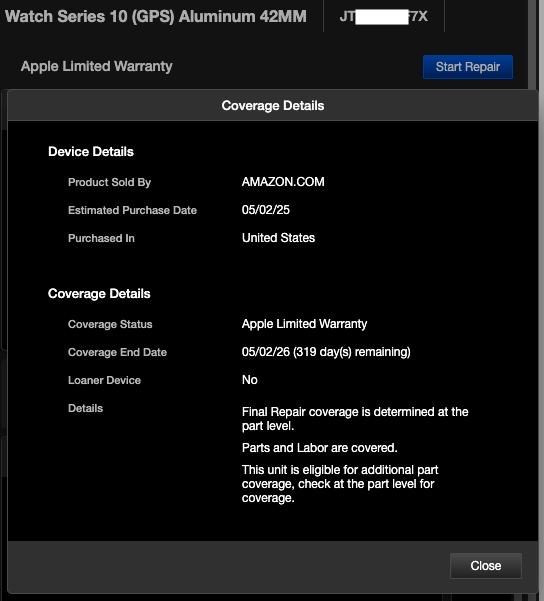Click the Final Repair coverage note text
Viewport: 544px width, 601px height.
coord(355,419)
